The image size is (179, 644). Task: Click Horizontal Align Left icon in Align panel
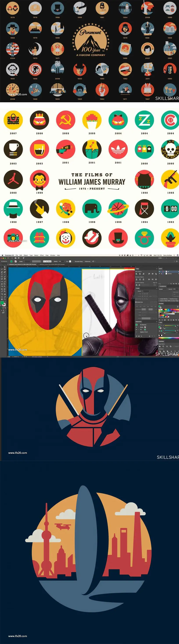pyautogui.click(x=137, y=274)
